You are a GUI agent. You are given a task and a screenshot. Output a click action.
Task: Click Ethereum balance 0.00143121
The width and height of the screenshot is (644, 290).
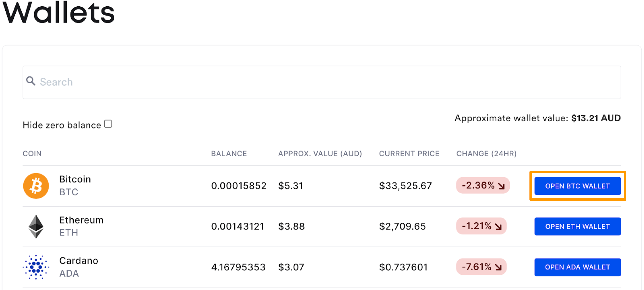tap(237, 227)
